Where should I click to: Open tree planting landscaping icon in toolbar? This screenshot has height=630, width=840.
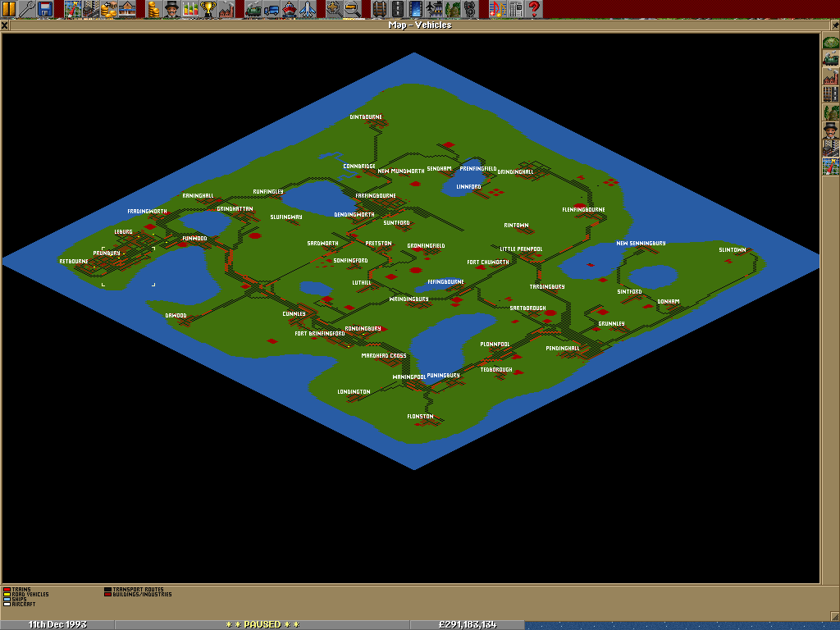[452, 9]
